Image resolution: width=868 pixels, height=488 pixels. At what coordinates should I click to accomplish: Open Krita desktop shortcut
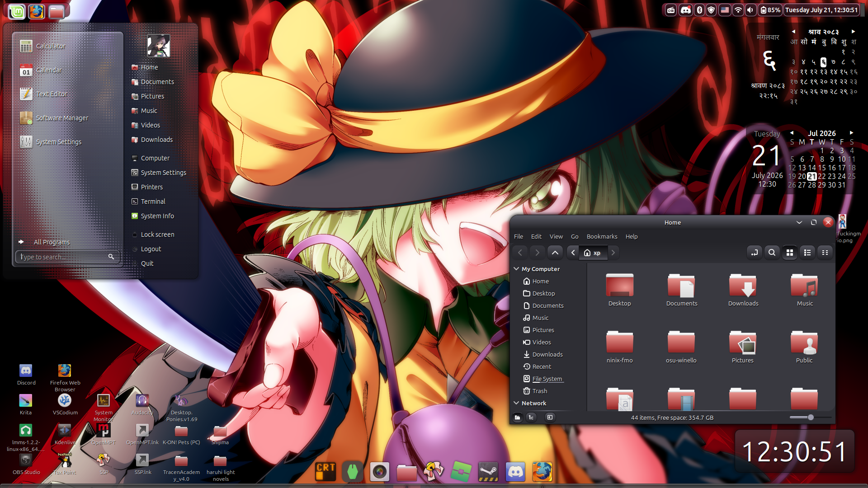(26, 404)
